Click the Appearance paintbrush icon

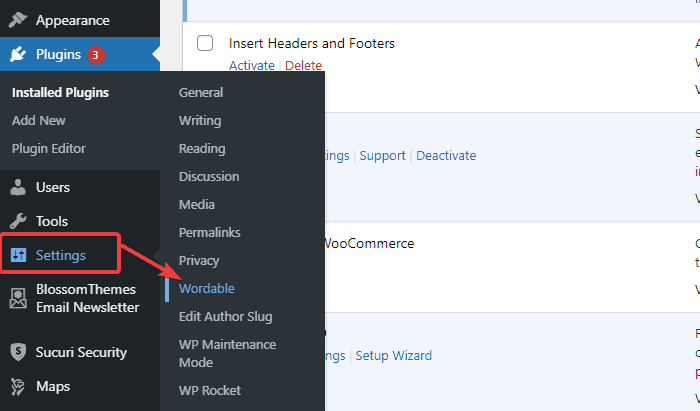coord(18,20)
